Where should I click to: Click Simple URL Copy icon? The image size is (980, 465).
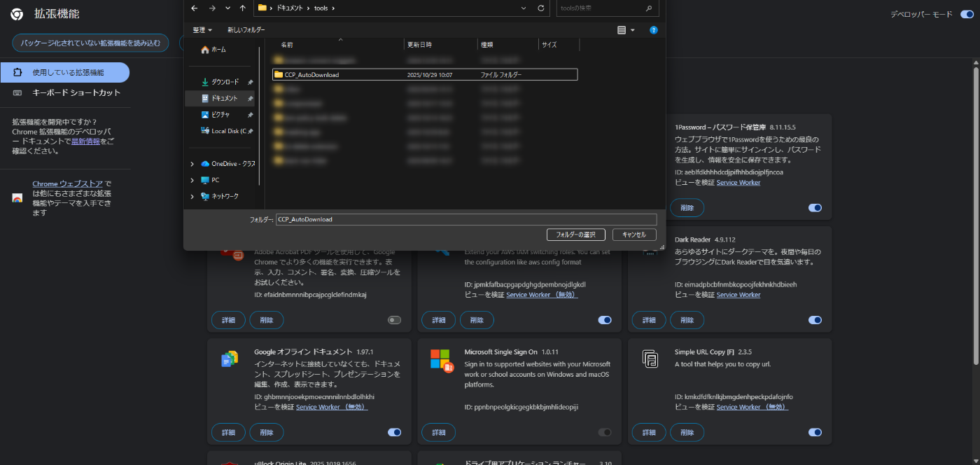(650, 359)
